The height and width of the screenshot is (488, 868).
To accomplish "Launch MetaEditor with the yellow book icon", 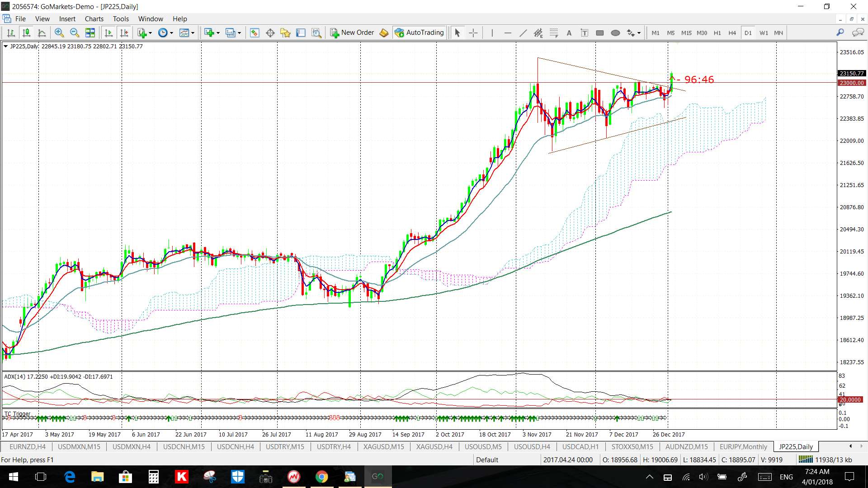I will 384,33.
